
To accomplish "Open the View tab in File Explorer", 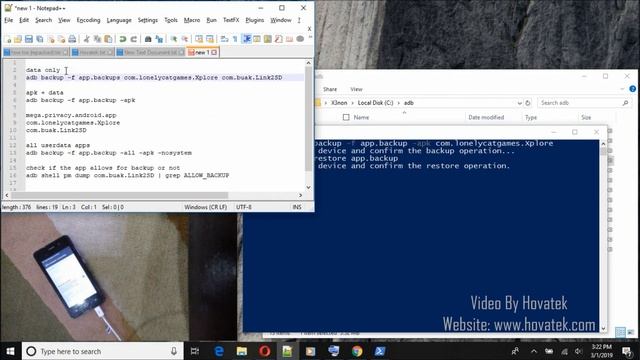I will (x=356, y=89).
